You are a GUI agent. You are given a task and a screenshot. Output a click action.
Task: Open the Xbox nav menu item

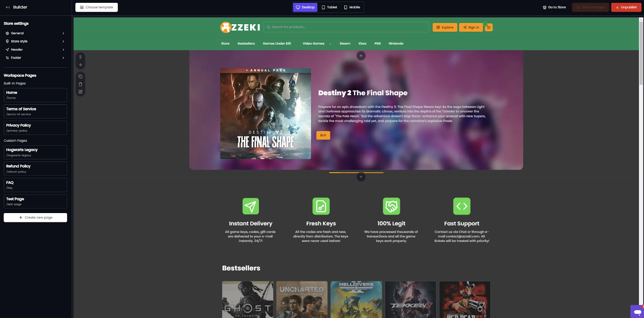tap(362, 43)
